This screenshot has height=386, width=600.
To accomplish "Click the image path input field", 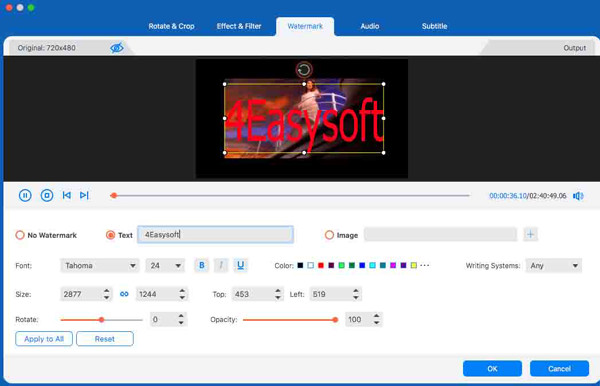I will pos(440,234).
